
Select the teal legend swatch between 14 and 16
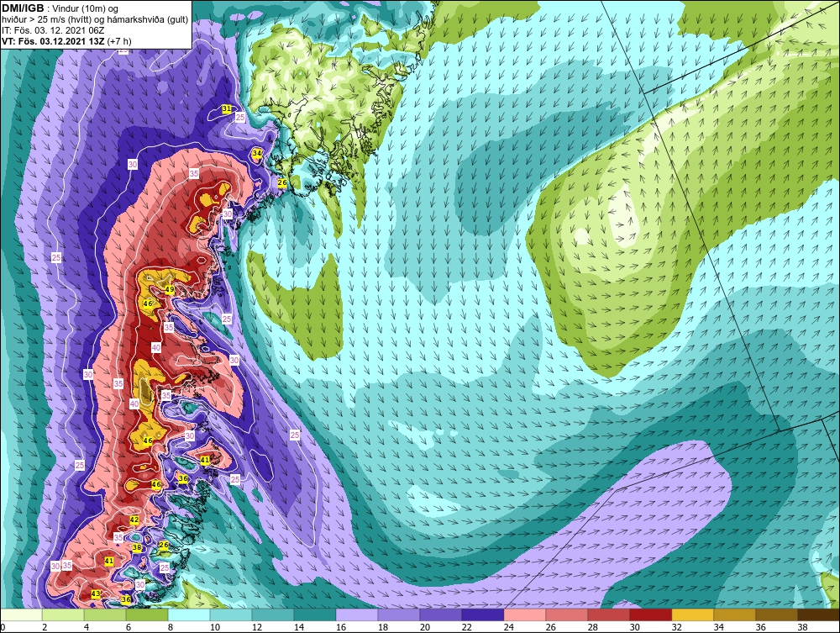[x=315, y=615]
